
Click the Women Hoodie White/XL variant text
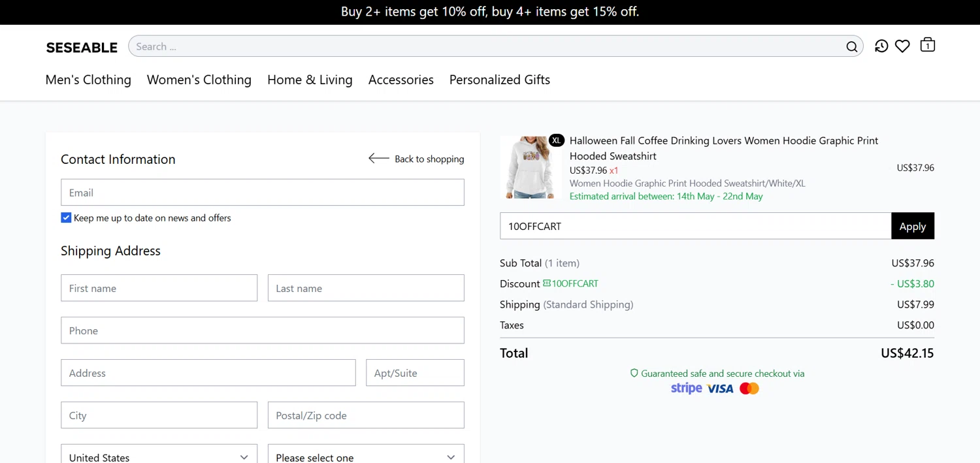(687, 184)
